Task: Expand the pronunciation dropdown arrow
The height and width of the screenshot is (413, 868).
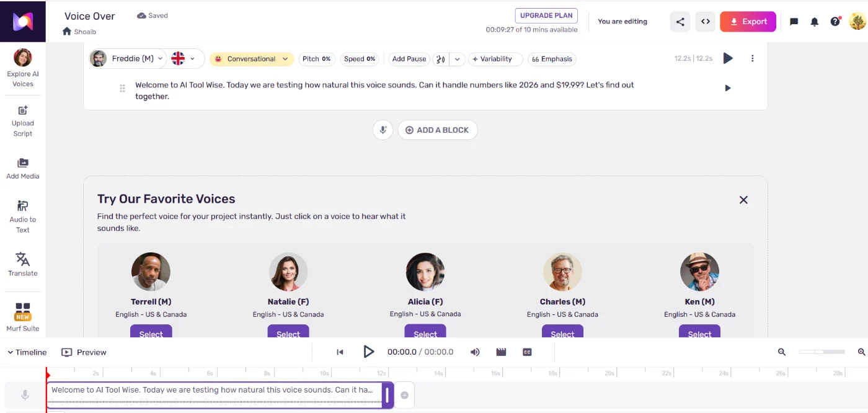Action: 457,59
